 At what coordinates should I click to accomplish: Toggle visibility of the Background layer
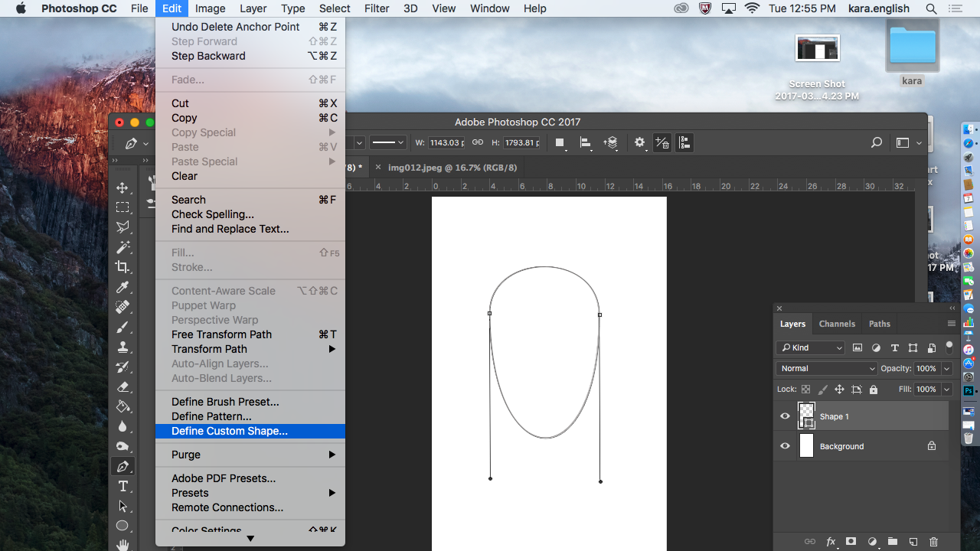point(784,445)
